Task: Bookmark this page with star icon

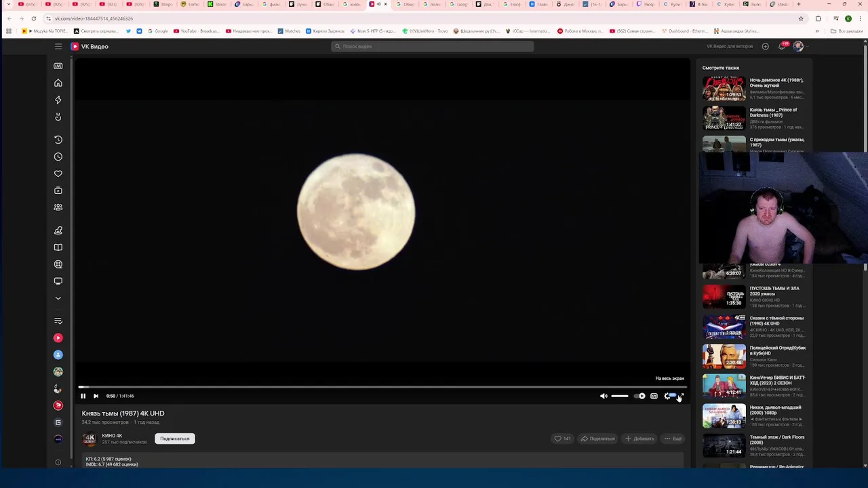Action: tap(801, 18)
